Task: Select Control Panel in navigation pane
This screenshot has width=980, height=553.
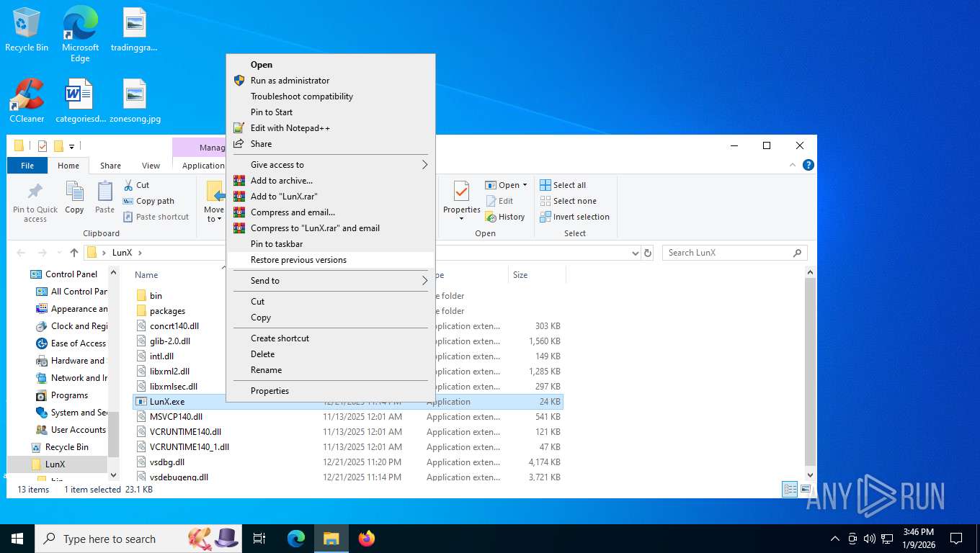Action: pyautogui.click(x=71, y=274)
